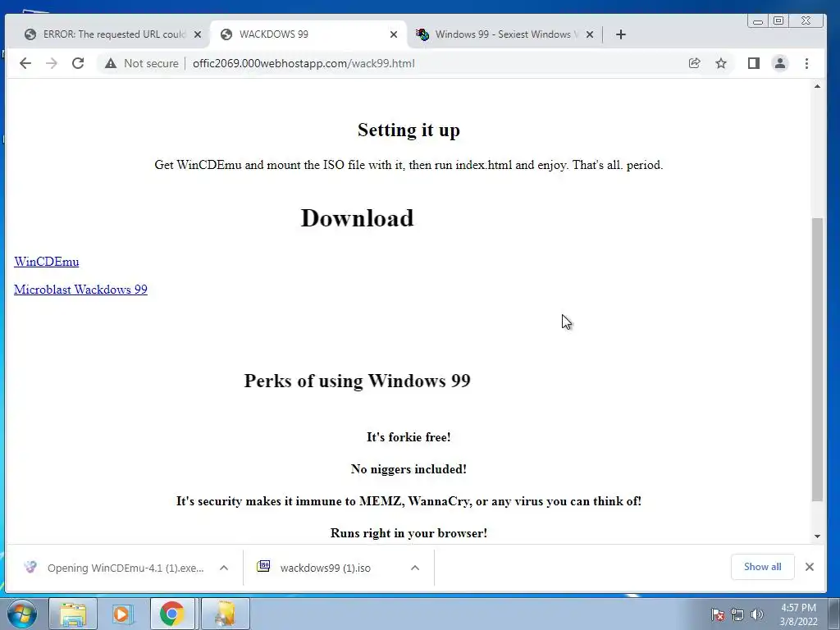Open the Chrome profile avatar

click(x=780, y=63)
